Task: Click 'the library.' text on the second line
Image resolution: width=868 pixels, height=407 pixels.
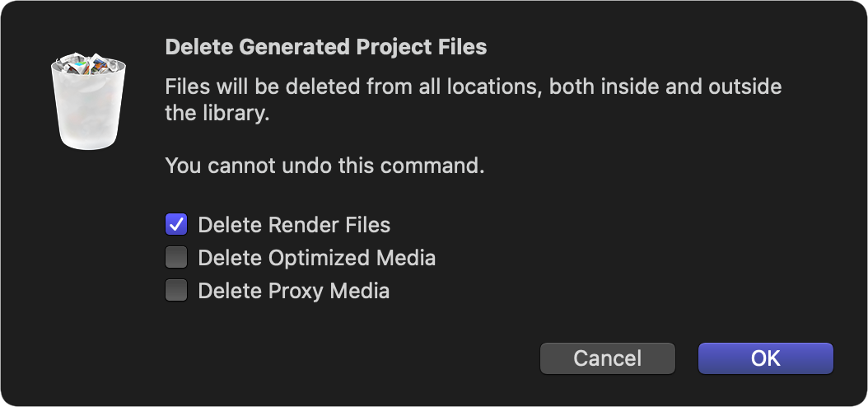Action: 217,114
